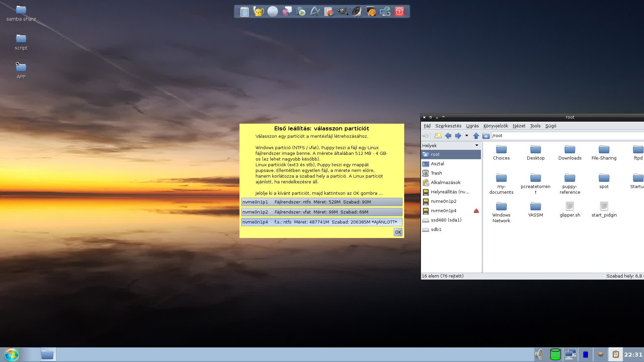The image size is (644, 362).
Task: Open the spreadsheet chart icon in dock
Action: (329, 12)
